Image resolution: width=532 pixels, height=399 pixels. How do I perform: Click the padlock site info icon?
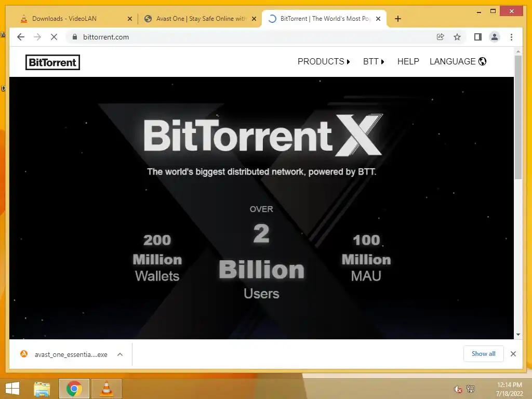click(75, 37)
